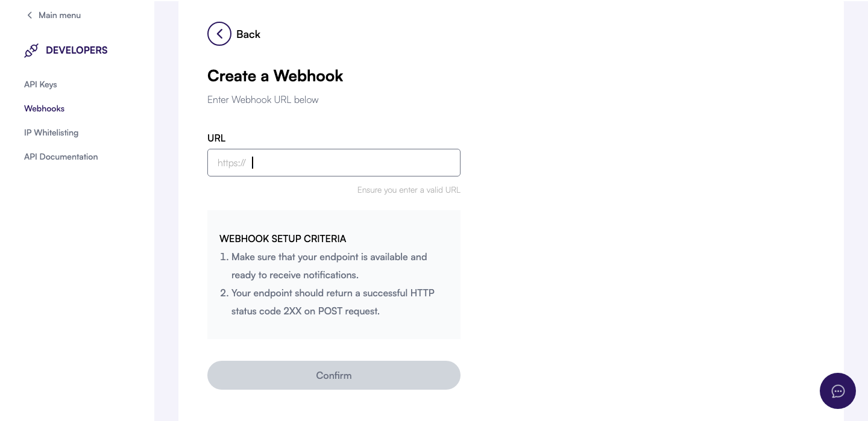The width and height of the screenshot is (868, 421).
Task: Focus the URL input field
Action: click(x=334, y=163)
